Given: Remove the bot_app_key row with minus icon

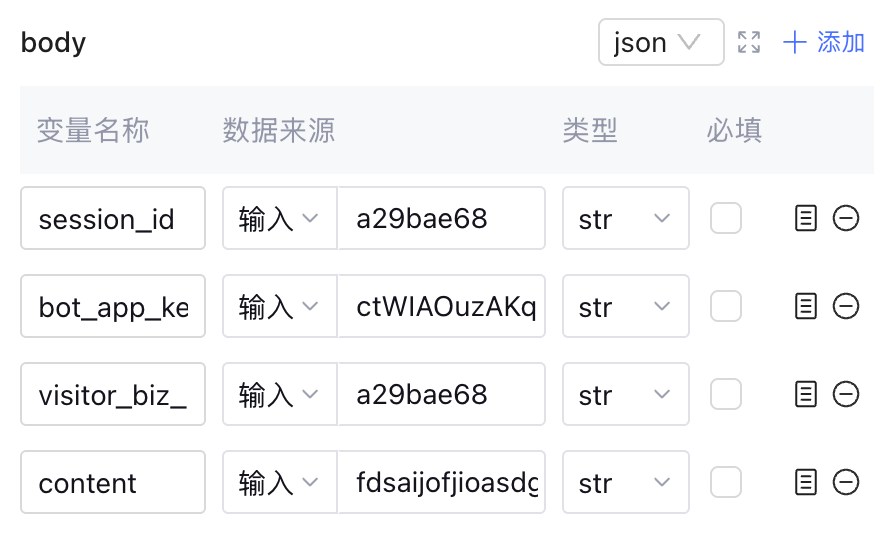Looking at the screenshot, I should [846, 306].
